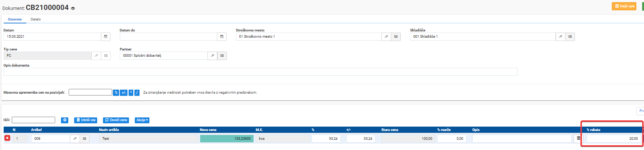Focus the Išči search box
644x150 pixels.
(x=33, y=120)
